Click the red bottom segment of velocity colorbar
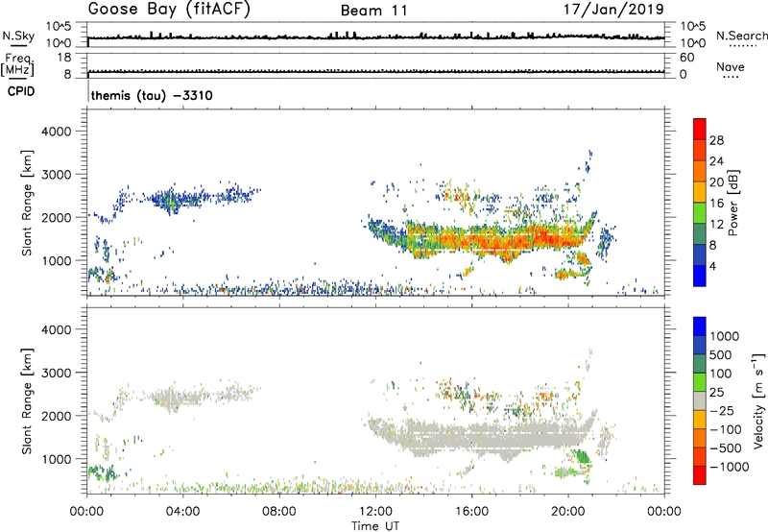Viewport: 768px width, 532px height. 700,475
